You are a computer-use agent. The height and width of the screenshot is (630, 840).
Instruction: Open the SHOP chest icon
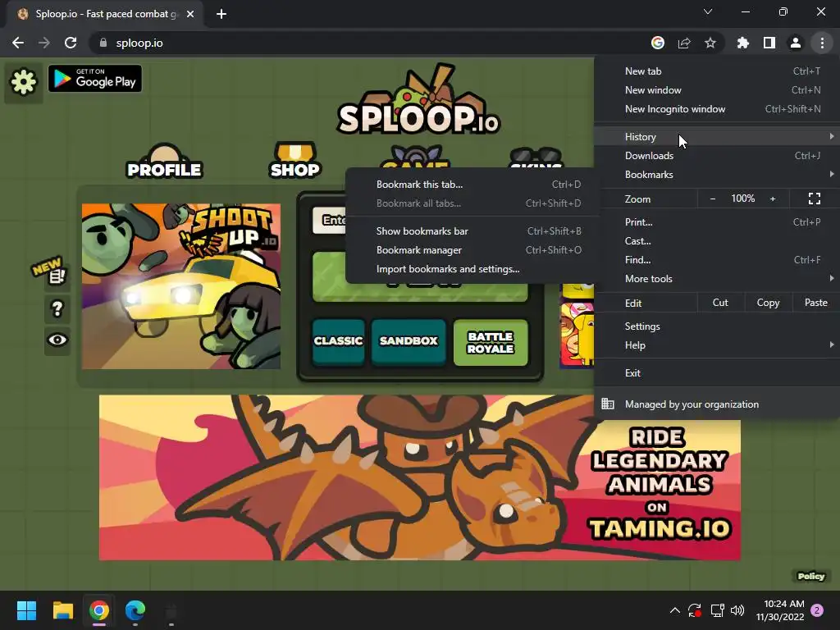click(x=294, y=160)
